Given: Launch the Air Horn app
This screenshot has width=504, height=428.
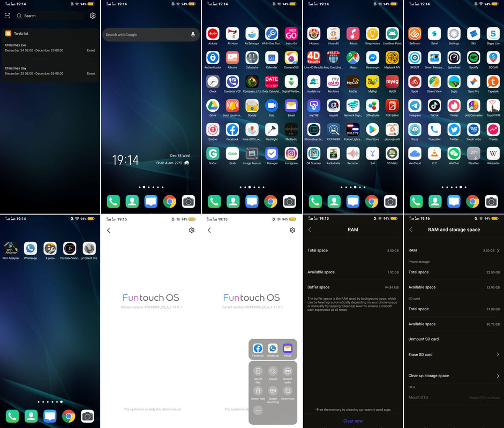Looking at the screenshot, I should pos(232,34).
